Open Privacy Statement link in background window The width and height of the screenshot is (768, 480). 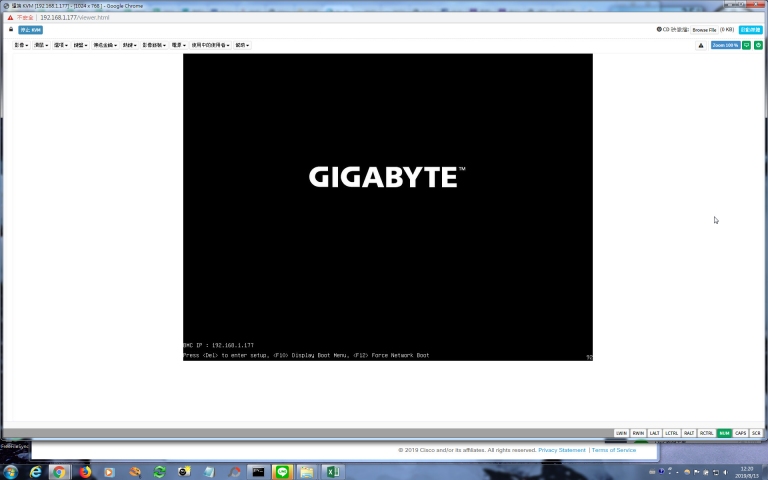click(562, 450)
